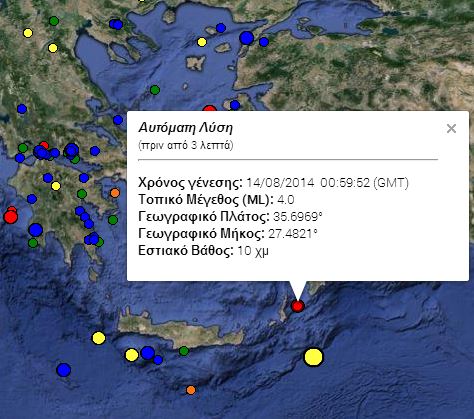474x419 pixels.
Task: Click the green marker on Crete's south coast
Action: (184, 351)
